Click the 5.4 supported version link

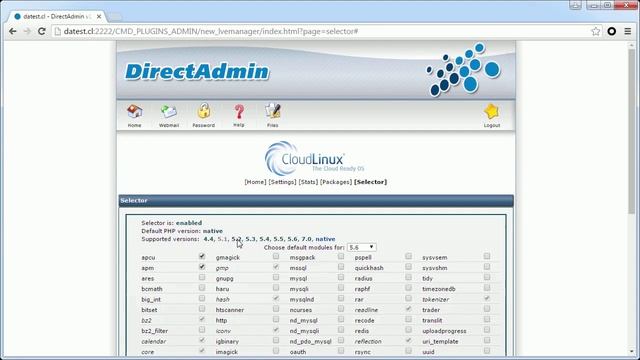(264, 239)
